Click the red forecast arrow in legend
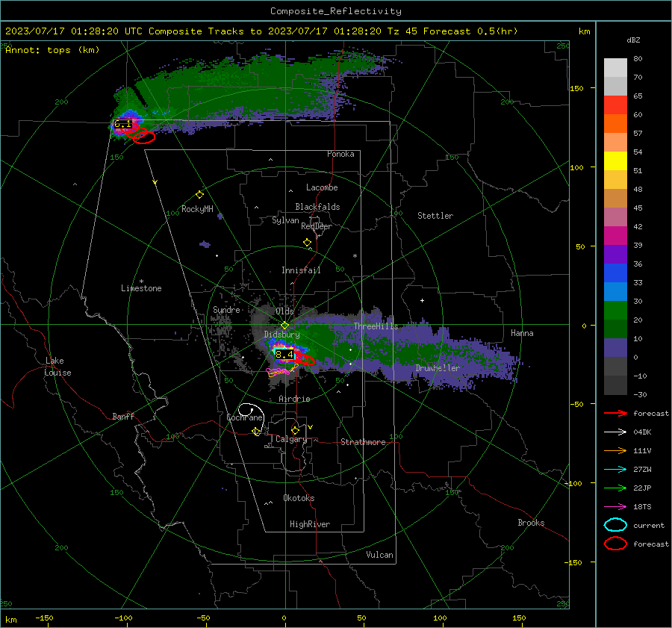This screenshot has height=628, width=672. tap(615, 413)
